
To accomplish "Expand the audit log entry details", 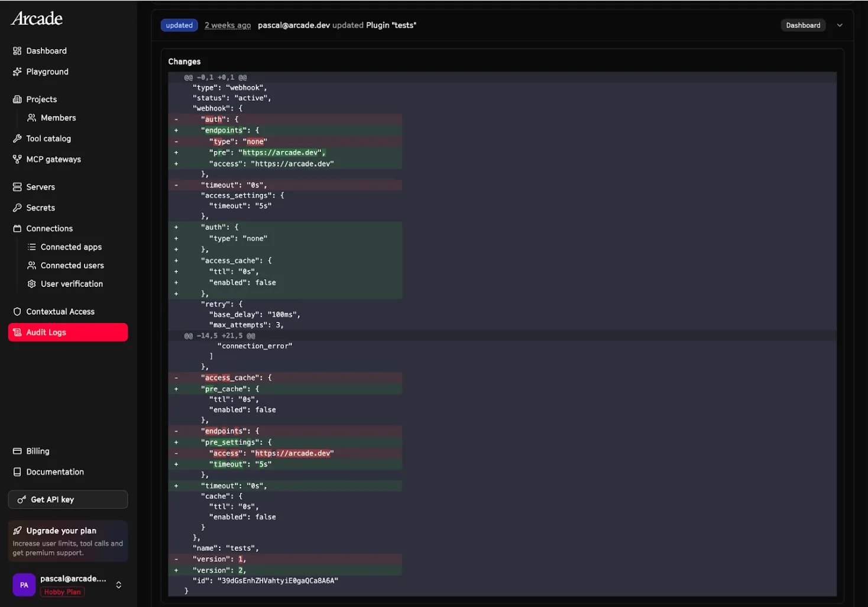I will pyautogui.click(x=840, y=25).
